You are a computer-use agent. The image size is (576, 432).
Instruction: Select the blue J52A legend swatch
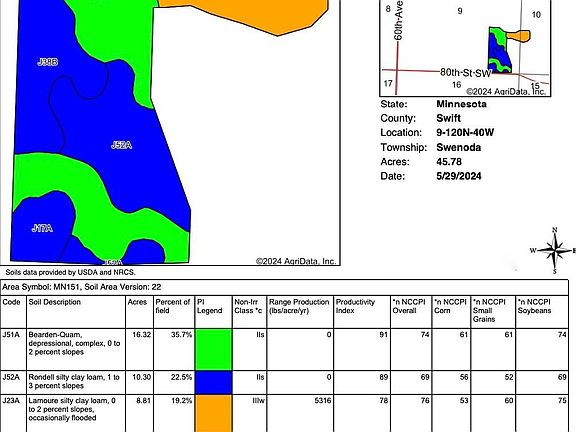tap(214, 382)
